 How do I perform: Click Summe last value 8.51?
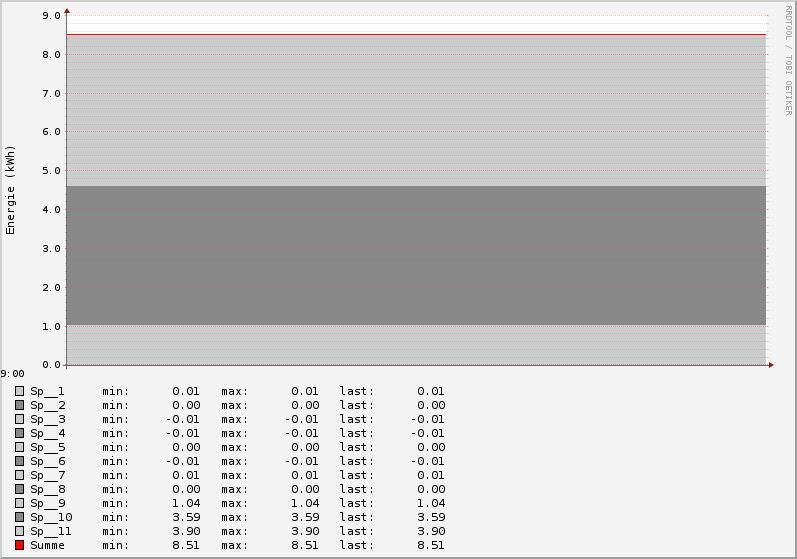click(431, 545)
